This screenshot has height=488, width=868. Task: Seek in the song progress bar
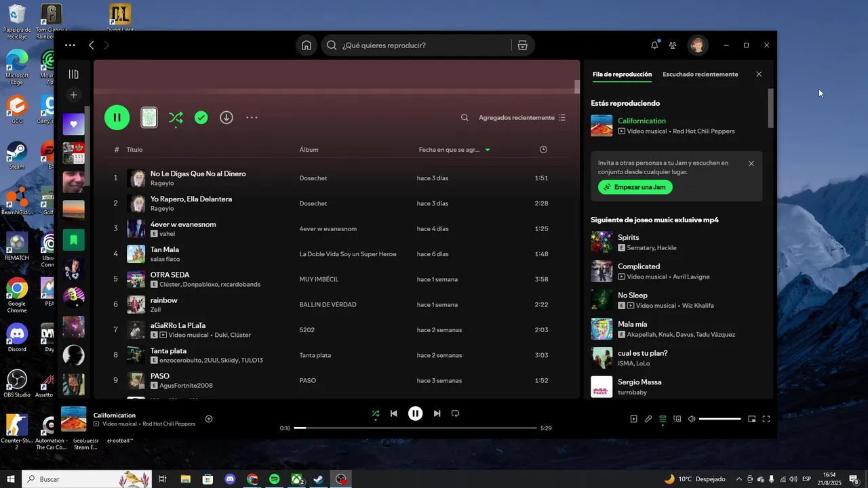[x=416, y=428]
